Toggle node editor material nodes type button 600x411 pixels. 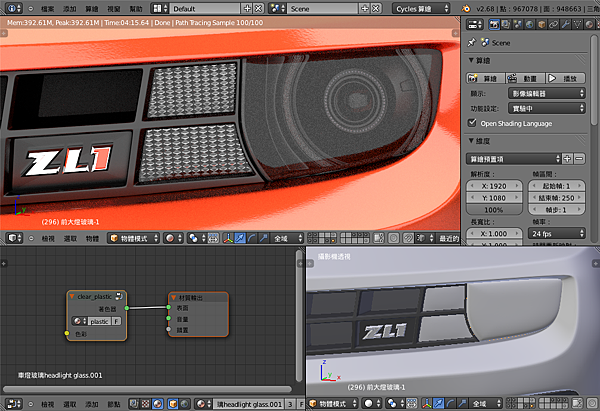point(157,404)
